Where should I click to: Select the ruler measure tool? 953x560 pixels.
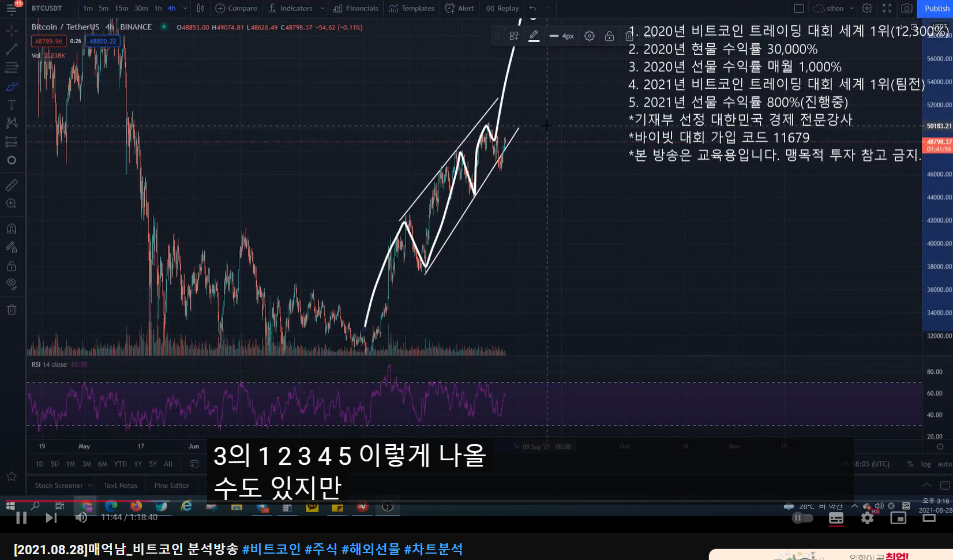click(12, 185)
